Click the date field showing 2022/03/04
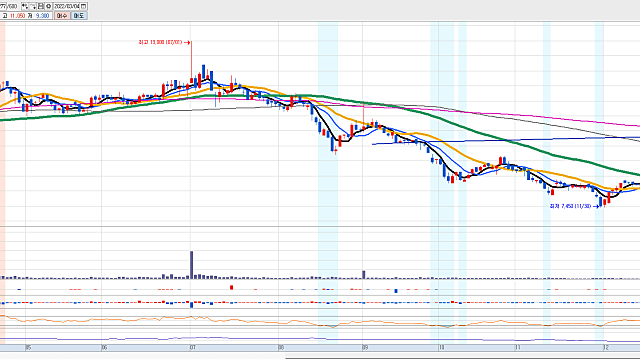Viewport: 640px width, 360px height. click(x=67, y=6)
